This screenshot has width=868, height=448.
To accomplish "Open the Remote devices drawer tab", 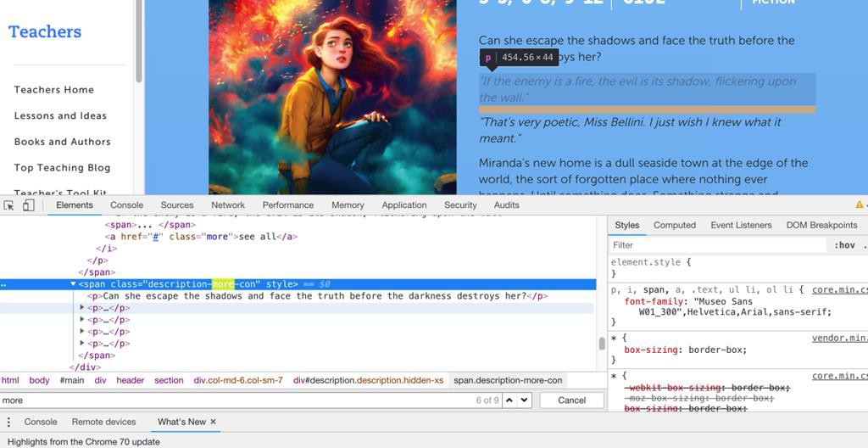I will tap(103, 422).
